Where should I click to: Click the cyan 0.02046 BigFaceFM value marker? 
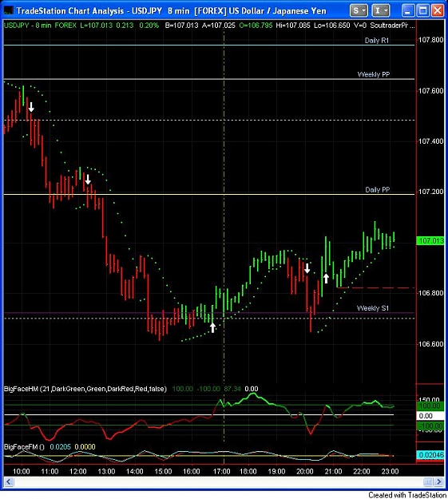430,455
